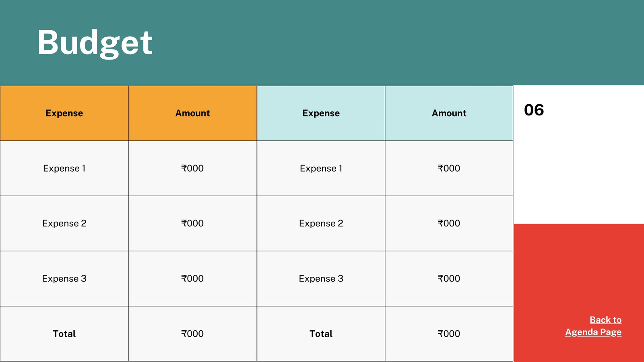Click the ₹000 amount beside right Expense 3

(449, 279)
